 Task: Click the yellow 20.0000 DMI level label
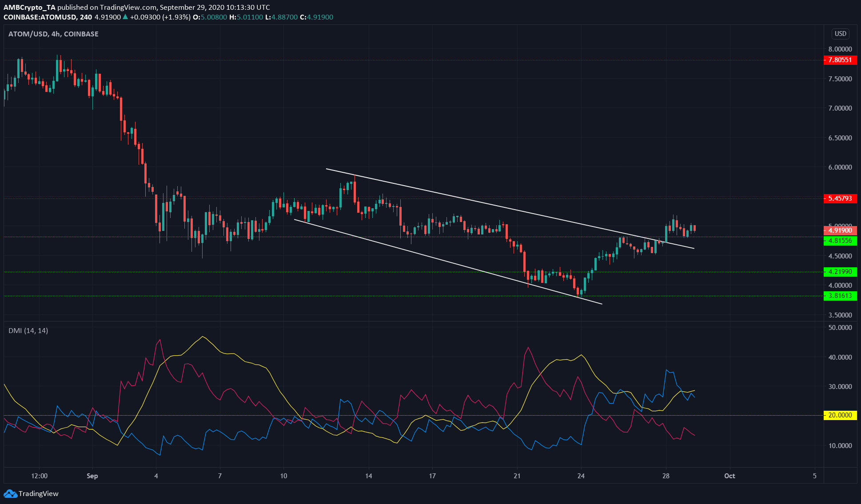(x=840, y=415)
